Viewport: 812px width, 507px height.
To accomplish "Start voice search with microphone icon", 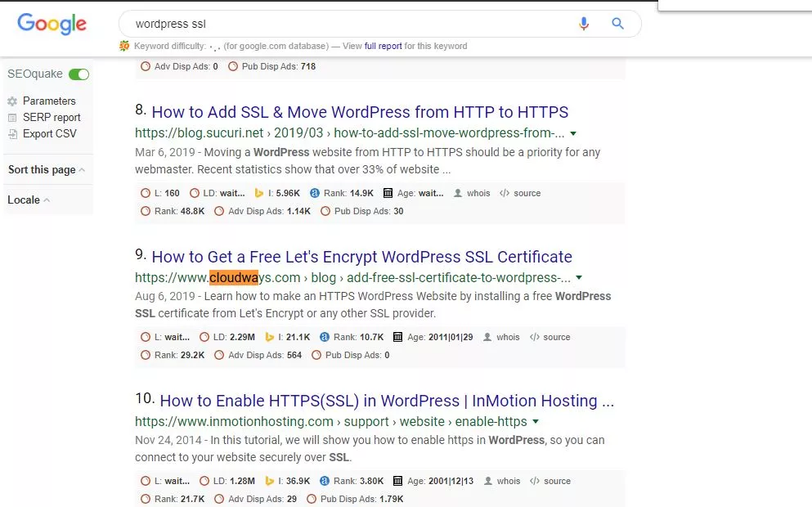I will point(584,23).
